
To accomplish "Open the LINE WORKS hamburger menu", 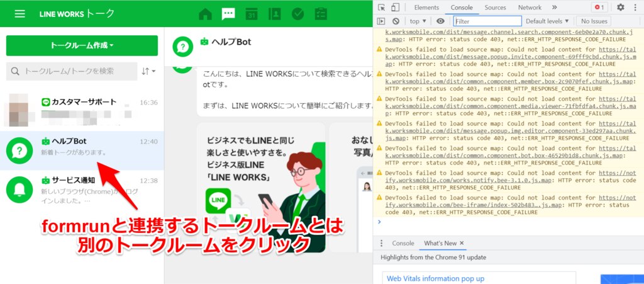I will pos(19,14).
